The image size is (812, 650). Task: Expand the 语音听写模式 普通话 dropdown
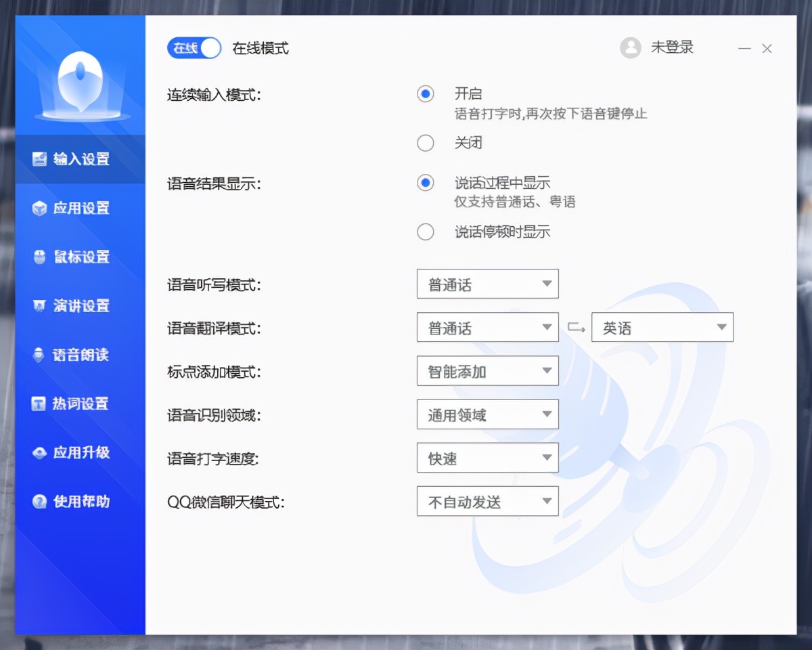click(488, 284)
